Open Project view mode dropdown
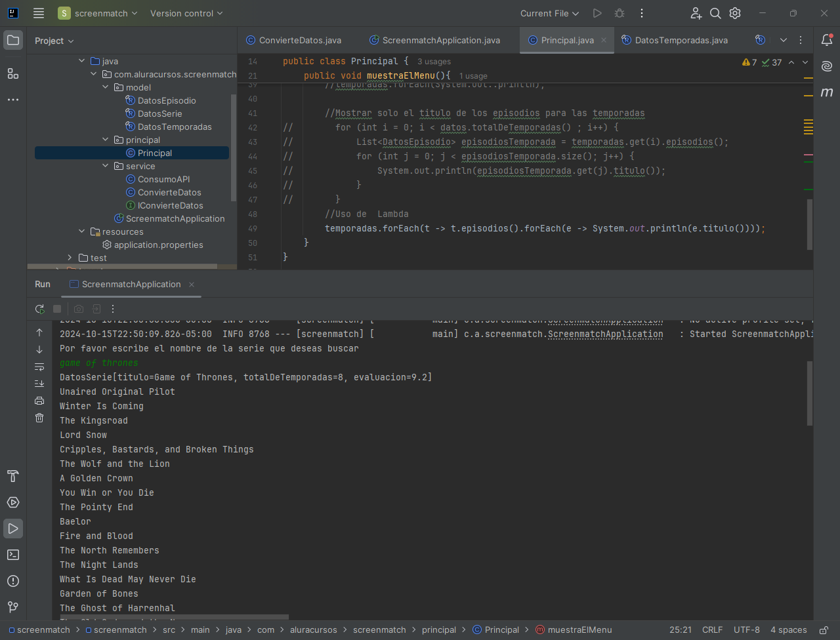The image size is (840, 640). (54, 41)
